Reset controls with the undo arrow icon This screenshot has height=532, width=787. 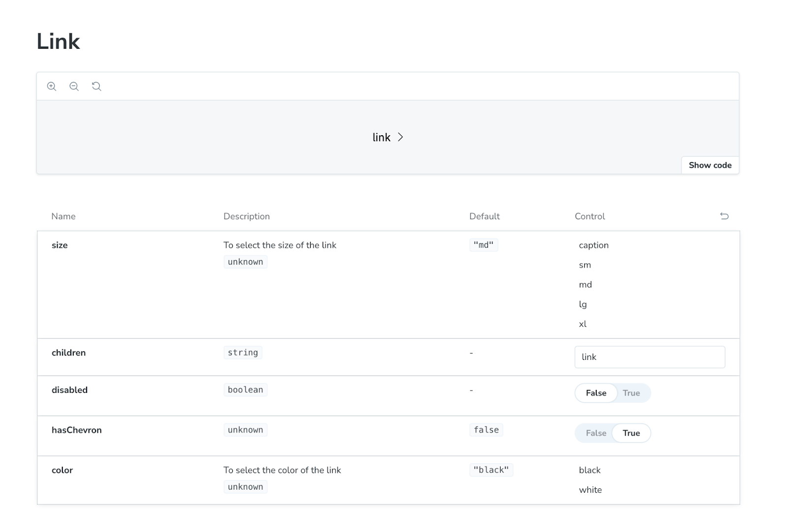click(724, 216)
